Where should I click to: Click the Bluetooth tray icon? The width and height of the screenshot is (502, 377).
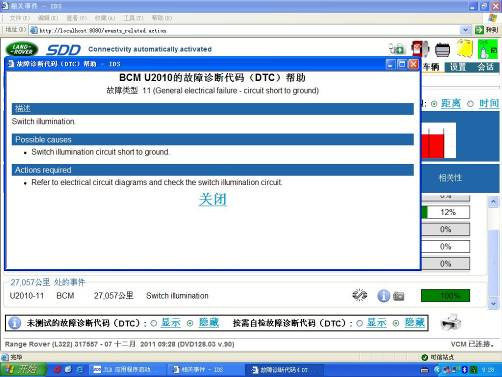464,369
